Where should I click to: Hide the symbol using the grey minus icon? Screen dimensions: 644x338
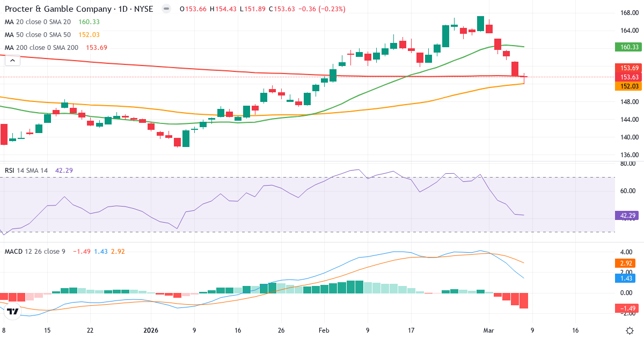[x=165, y=9]
